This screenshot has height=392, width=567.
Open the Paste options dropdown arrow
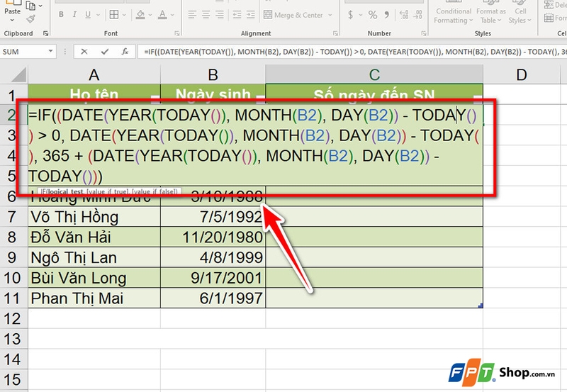(x=12, y=20)
